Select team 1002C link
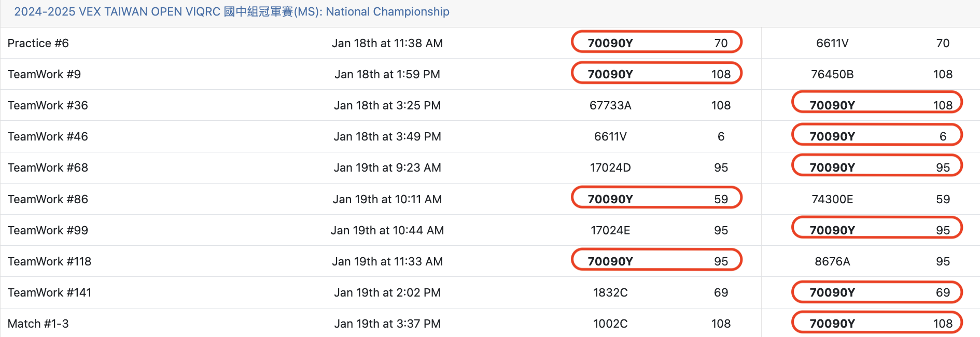Viewport: 980px width, 337px height. [x=610, y=324]
